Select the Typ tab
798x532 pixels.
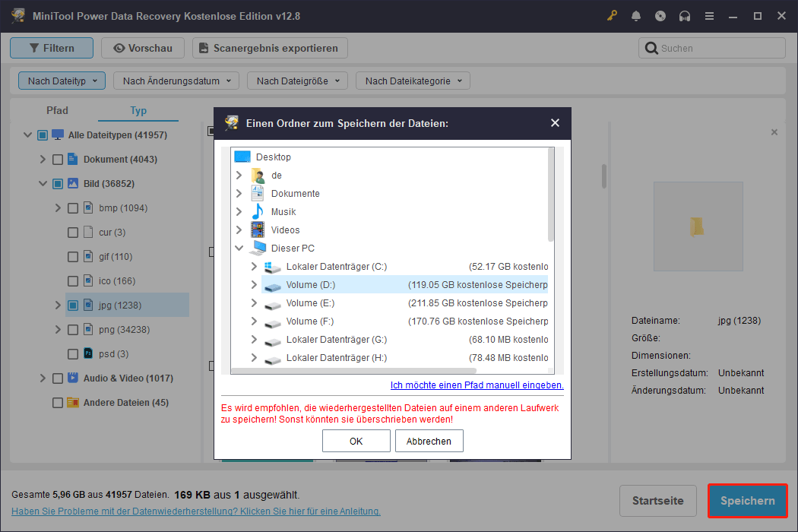tap(138, 110)
